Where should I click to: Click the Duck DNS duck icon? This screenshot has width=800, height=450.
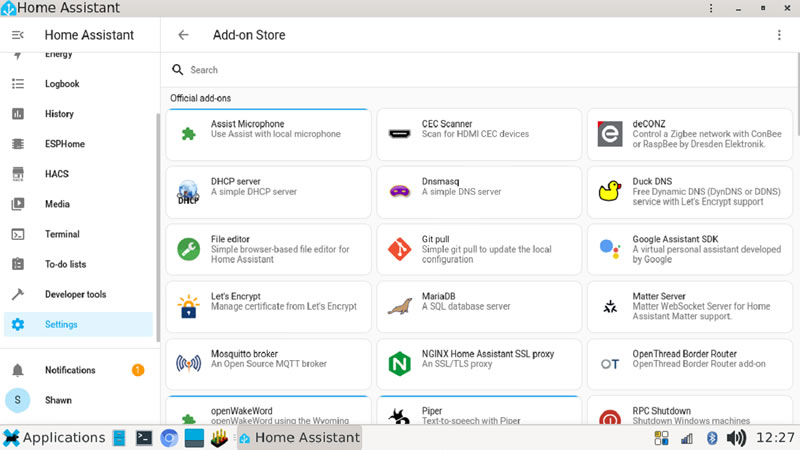tap(609, 191)
